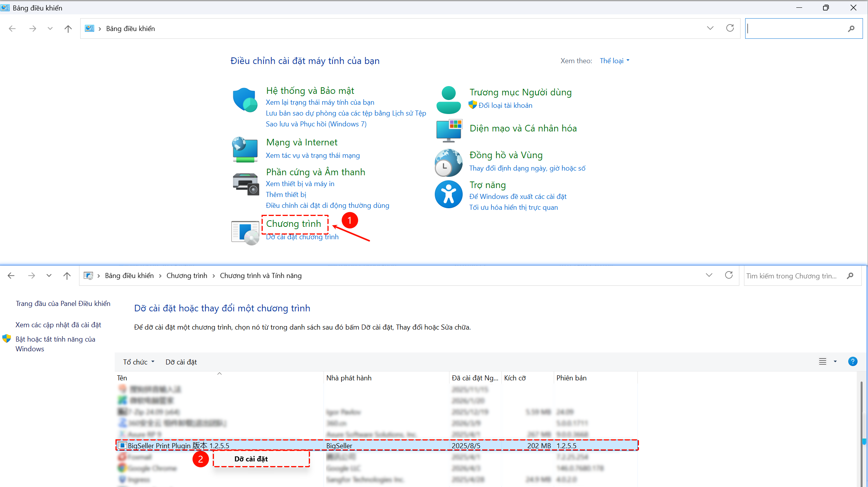Open the Mạng và Internet globe icon
868x487 pixels.
[245, 150]
